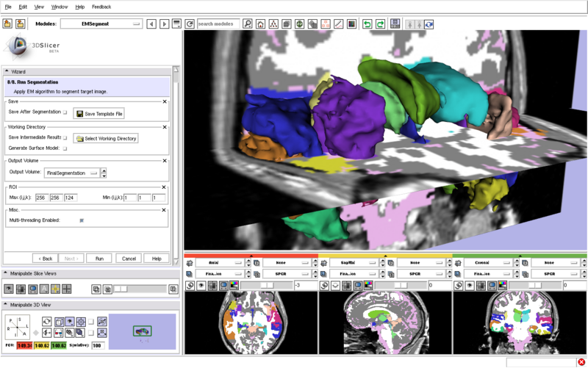
Task: Click the search modules input field
Action: point(218,24)
